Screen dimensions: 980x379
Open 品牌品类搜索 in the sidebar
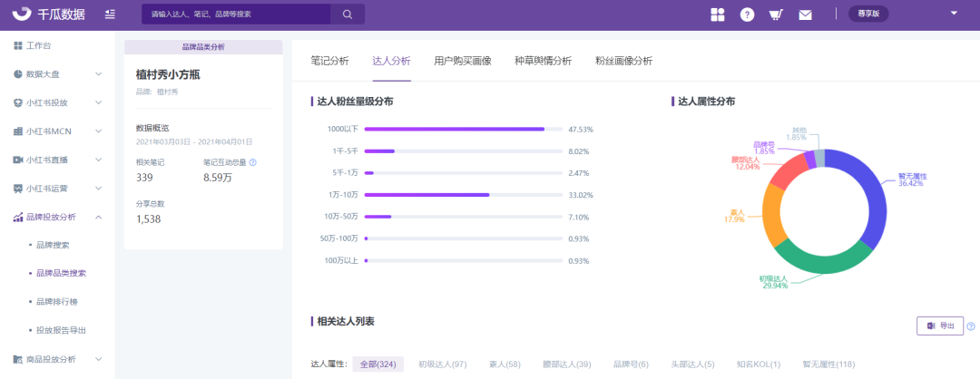pyautogui.click(x=62, y=274)
